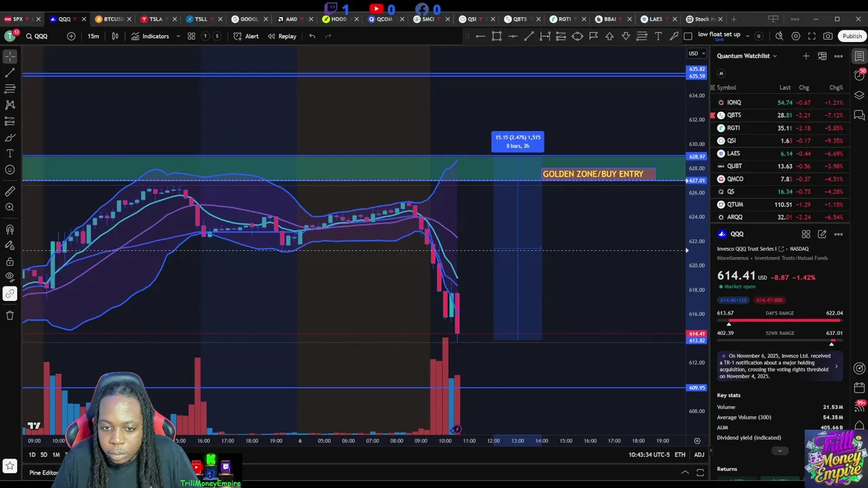The image size is (868, 488).
Task: Open QQQ details grid view icon
Action: point(806,235)
